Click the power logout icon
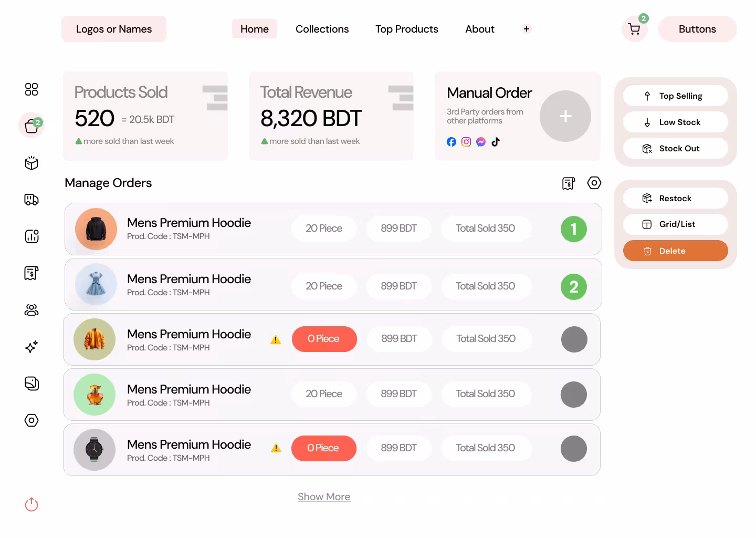Viewport: 756px width, 538px height. 31,504
